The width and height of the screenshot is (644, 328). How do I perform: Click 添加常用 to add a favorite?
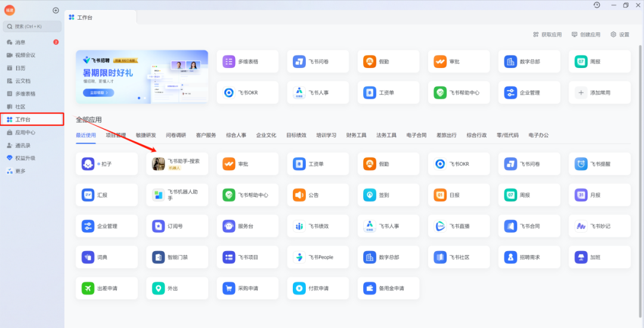(x=600, y=93)
